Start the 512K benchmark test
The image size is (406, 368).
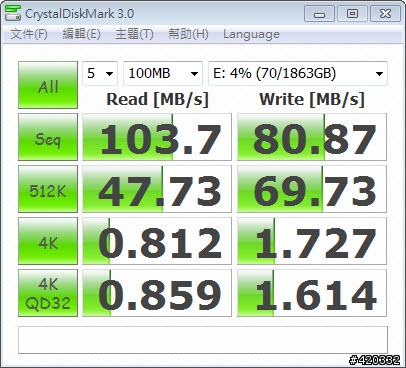click(x=48, y=189)
